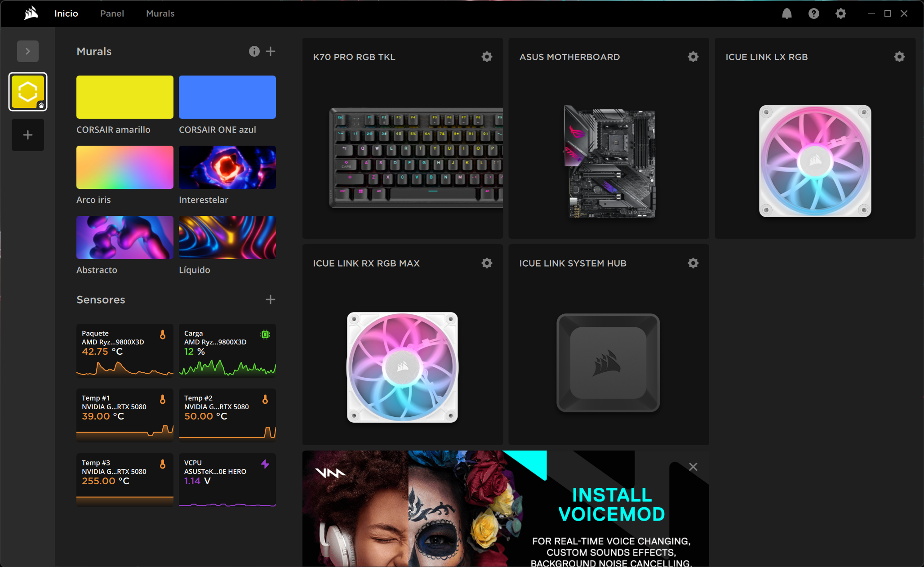The image size is (924, 567).
Task: Click the 50.00 °C Temp #2 reading
Action: tap(205, 416)
